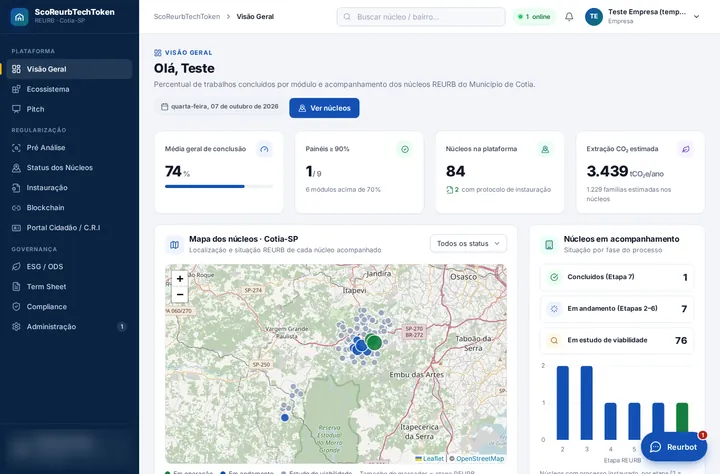
Task: Click the 74% completion progress bar
Action: pos(219,186)
